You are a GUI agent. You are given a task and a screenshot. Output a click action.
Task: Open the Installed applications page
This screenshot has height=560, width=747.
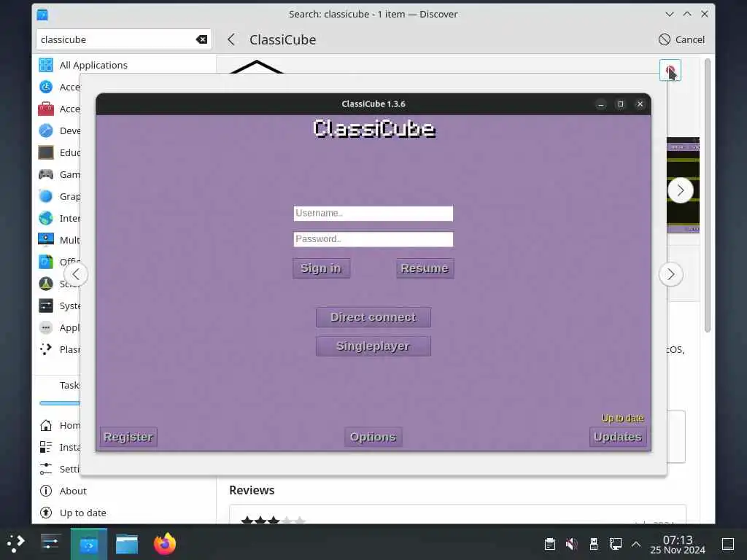click(x=58, y=447)
